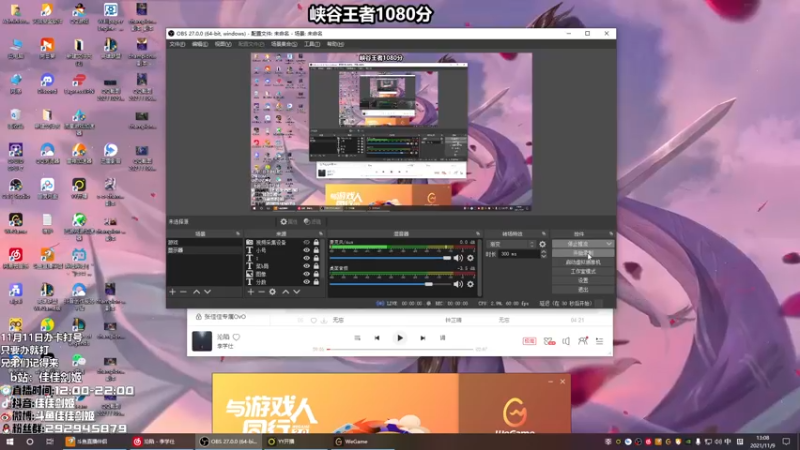The image size is (800, 450).
Task: Seek on the music player progress bar
Action: click(401, 349)
